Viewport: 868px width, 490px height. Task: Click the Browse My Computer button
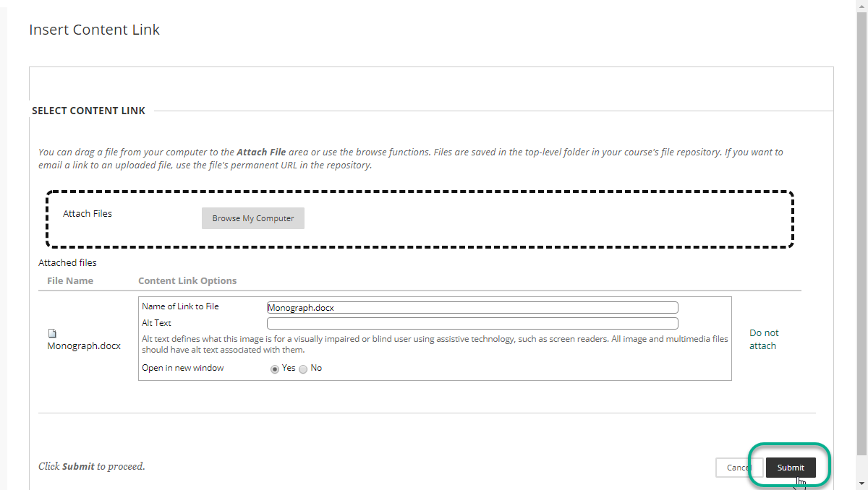point(253,218)
